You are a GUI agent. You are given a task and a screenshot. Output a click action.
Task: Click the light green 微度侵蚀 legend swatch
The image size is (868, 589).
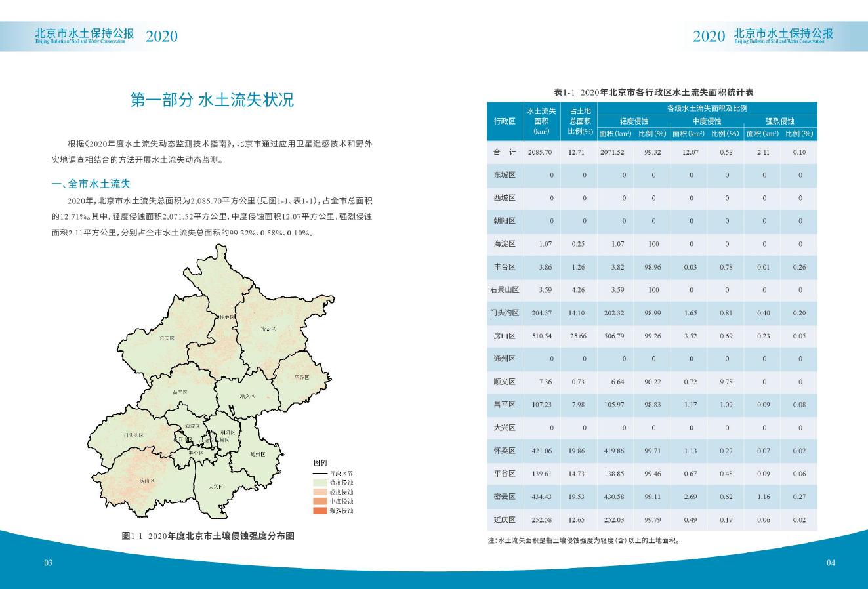pyautogui.click(x=320, y=482)
